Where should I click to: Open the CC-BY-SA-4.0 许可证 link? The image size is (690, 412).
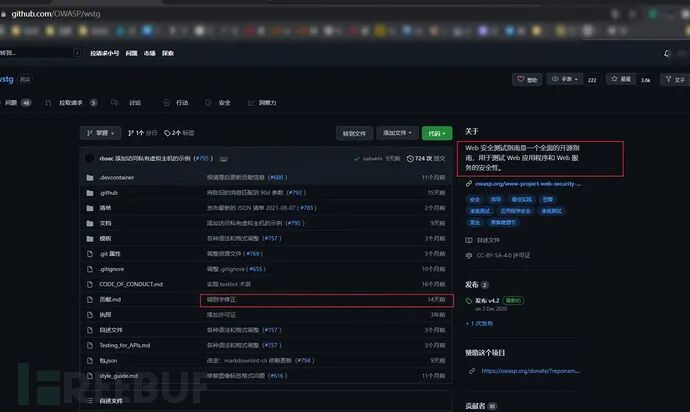(x=503, y=256)
